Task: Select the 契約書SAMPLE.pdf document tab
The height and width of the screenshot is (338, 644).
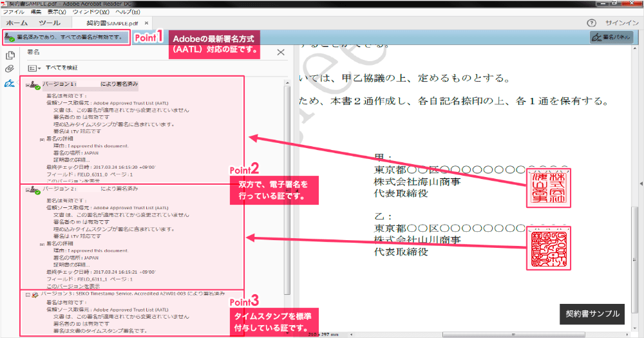Action: coord(112,23)
